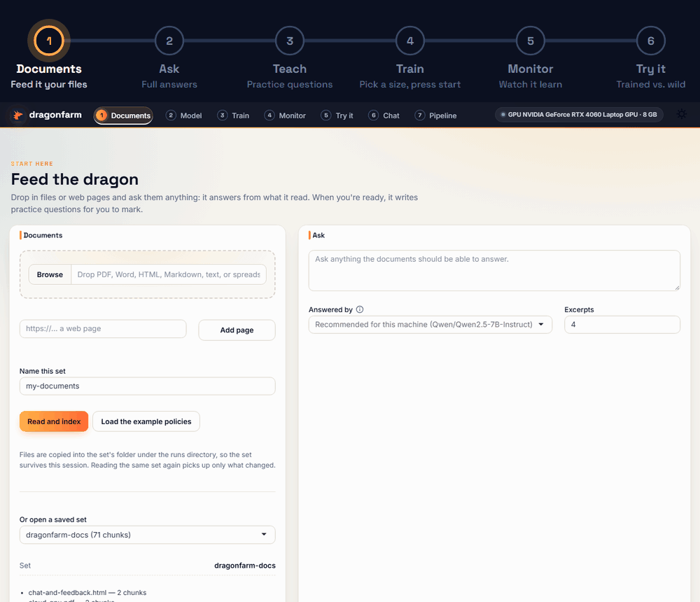Open the Pipeline tab
This screenshot has width=700, height=602.
(x=435, y=115)
